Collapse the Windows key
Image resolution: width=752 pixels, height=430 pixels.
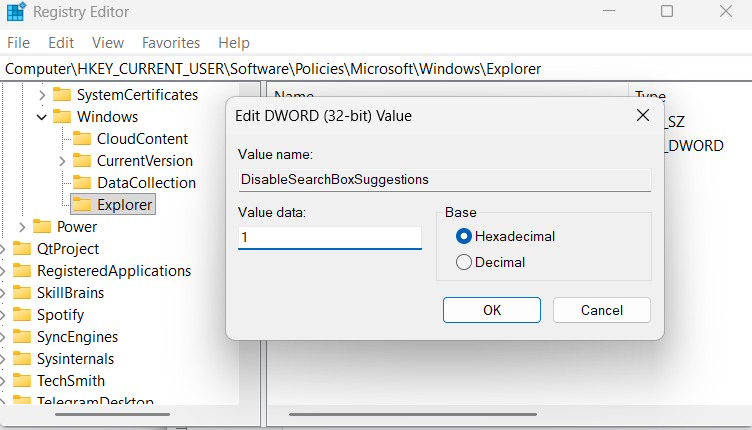[42, 116]
